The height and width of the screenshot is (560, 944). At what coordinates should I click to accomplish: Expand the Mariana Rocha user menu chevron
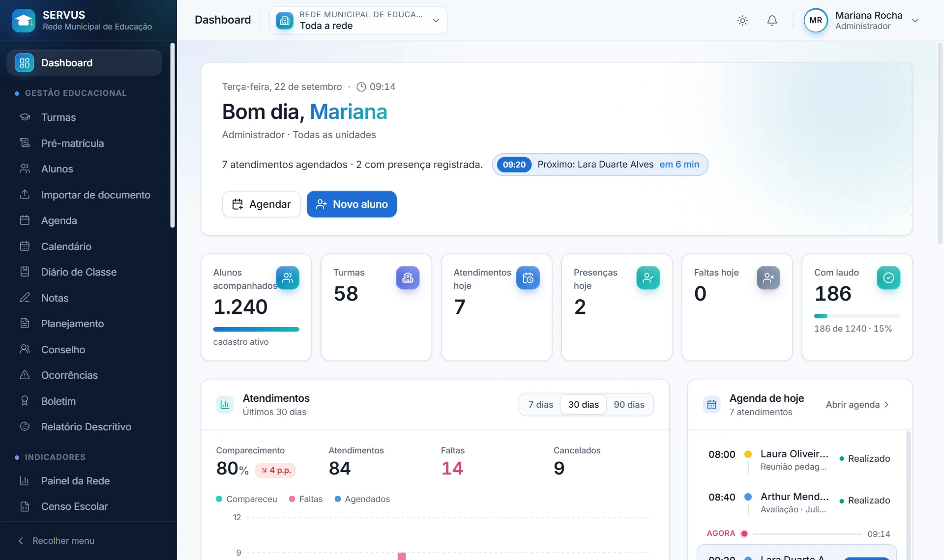[x=915, y=21]
